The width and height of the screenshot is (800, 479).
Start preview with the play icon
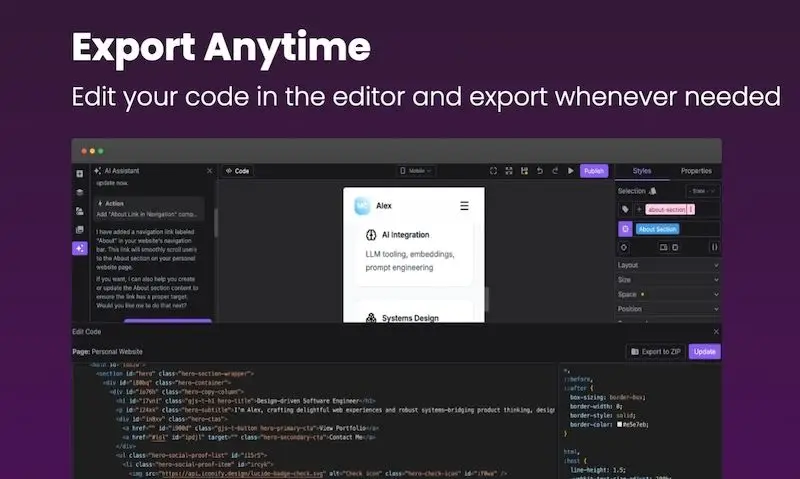tap(570, 171)
